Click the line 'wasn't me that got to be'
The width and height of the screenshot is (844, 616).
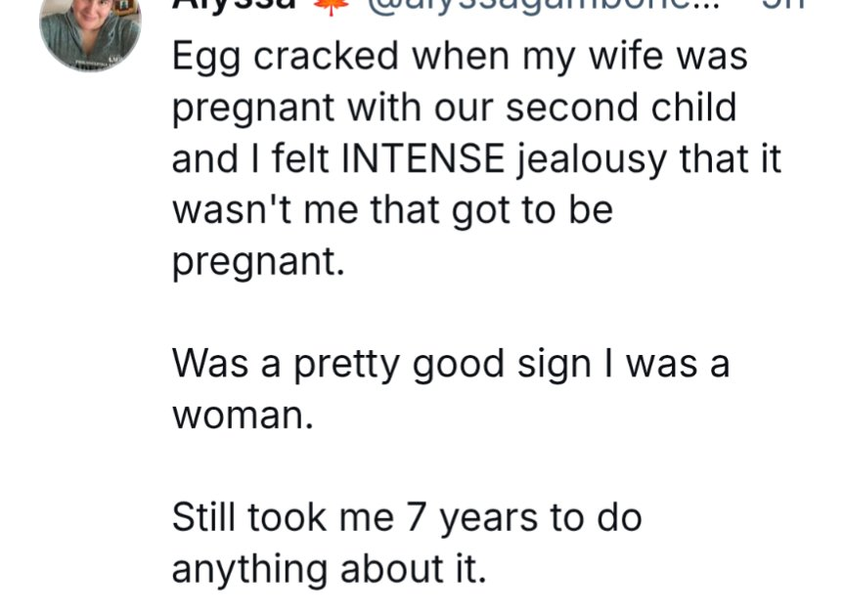click(x=392, y=210)
